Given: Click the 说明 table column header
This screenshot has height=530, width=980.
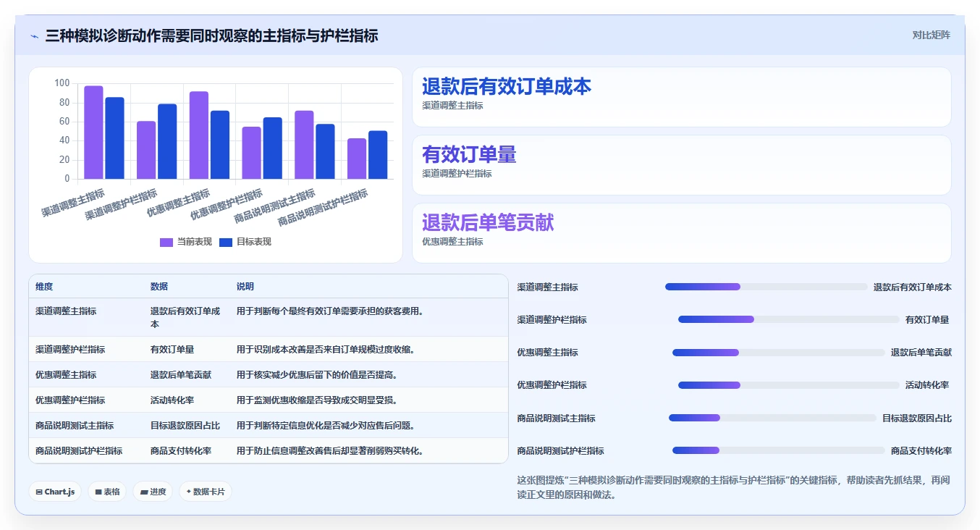Looking at the screenshot, I should coord(245,287).
